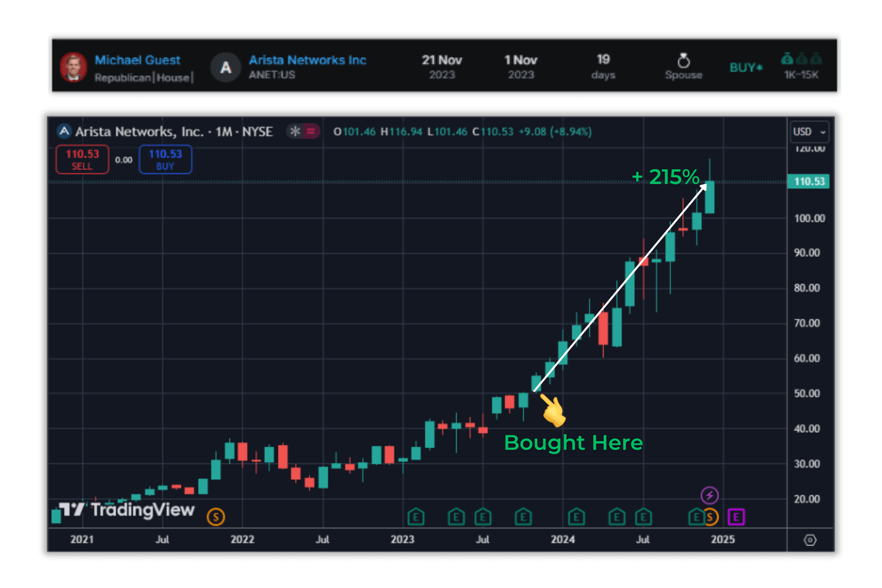Open the Arista Networks Inc issuer link
Screen dimensions: 882x588
tap(308, 60)
